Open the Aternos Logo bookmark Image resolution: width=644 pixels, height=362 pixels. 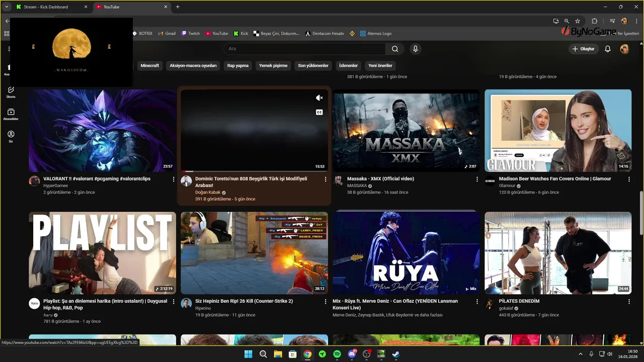coord(375,34)
